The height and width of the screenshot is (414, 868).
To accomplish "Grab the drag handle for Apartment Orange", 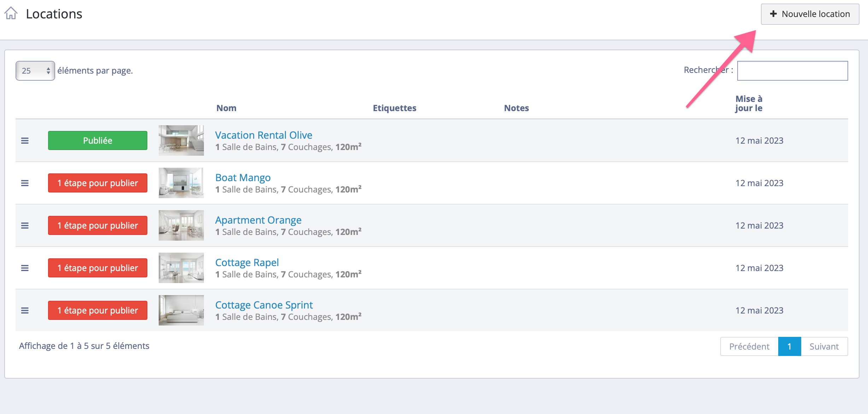I will click(25, 225).
